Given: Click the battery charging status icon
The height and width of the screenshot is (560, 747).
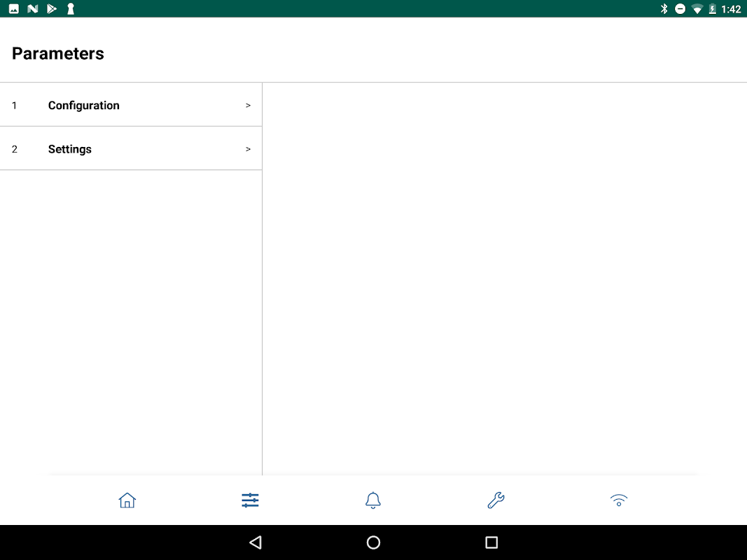Looking at the screenshot, I should 713,8.
